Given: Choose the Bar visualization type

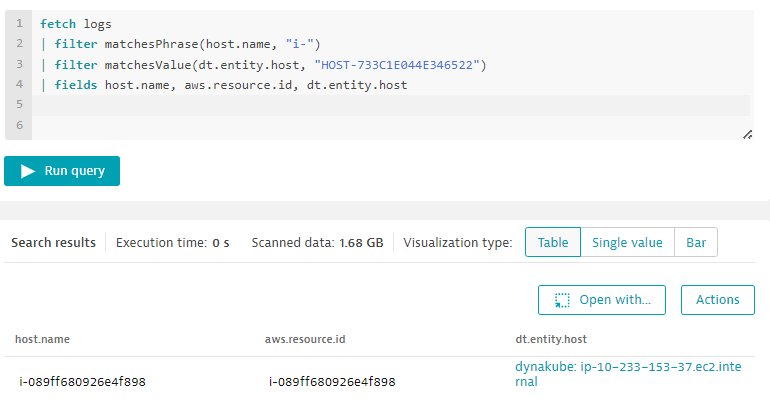Looking at the screenshot, I should click(695, 242).
